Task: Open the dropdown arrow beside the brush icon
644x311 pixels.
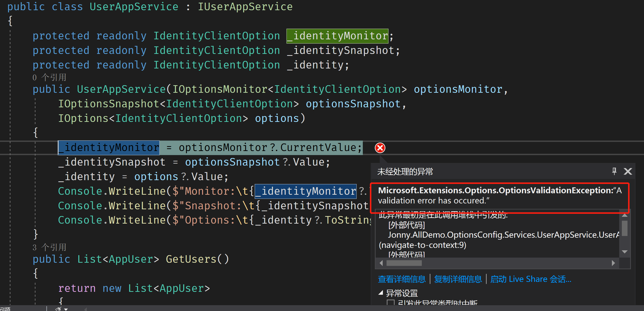Action: pyautogui.click(x=66, y=309)
